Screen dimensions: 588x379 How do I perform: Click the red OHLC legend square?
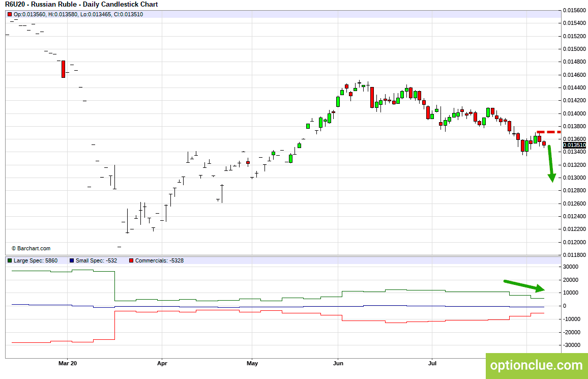(10, 15)
